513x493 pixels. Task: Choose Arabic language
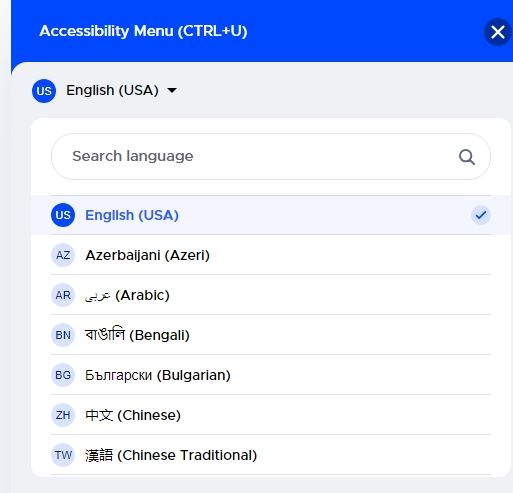pyautogui.click(x=271, y=295)
